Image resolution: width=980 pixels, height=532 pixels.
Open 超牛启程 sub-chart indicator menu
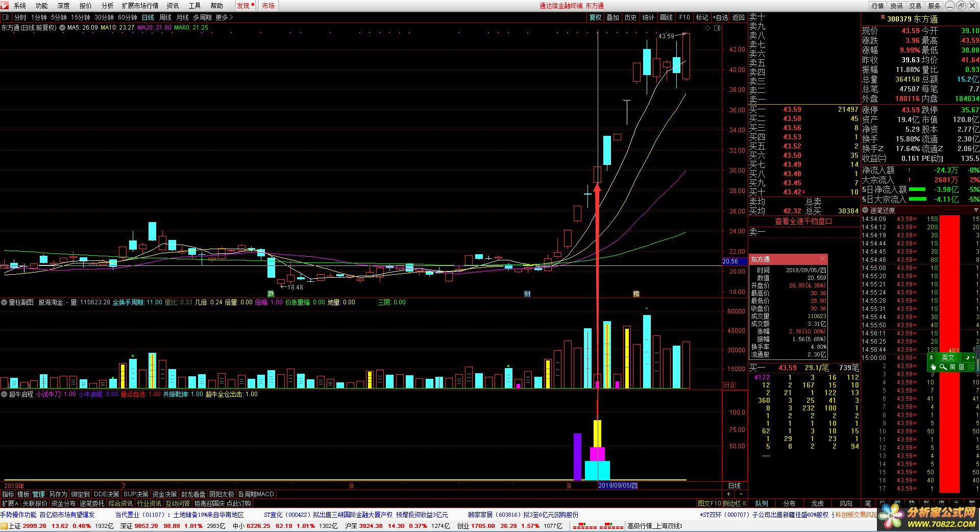tap(5, 394)
